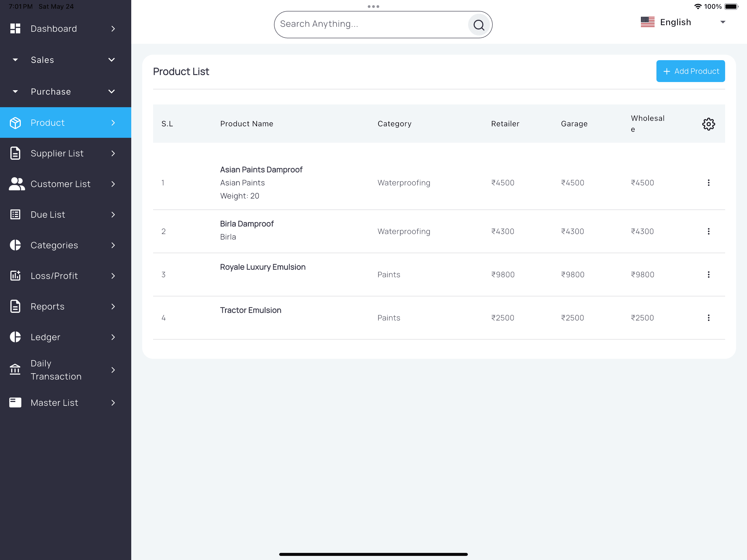Click the home indicator bar at bottom

[x=373, y=554]
